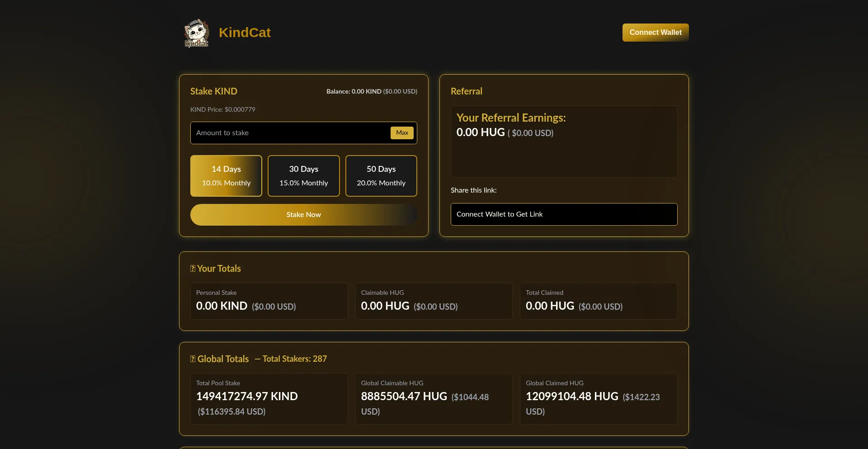Click the KindCat brand title
The image size is (868, 449).
(245, 33)
